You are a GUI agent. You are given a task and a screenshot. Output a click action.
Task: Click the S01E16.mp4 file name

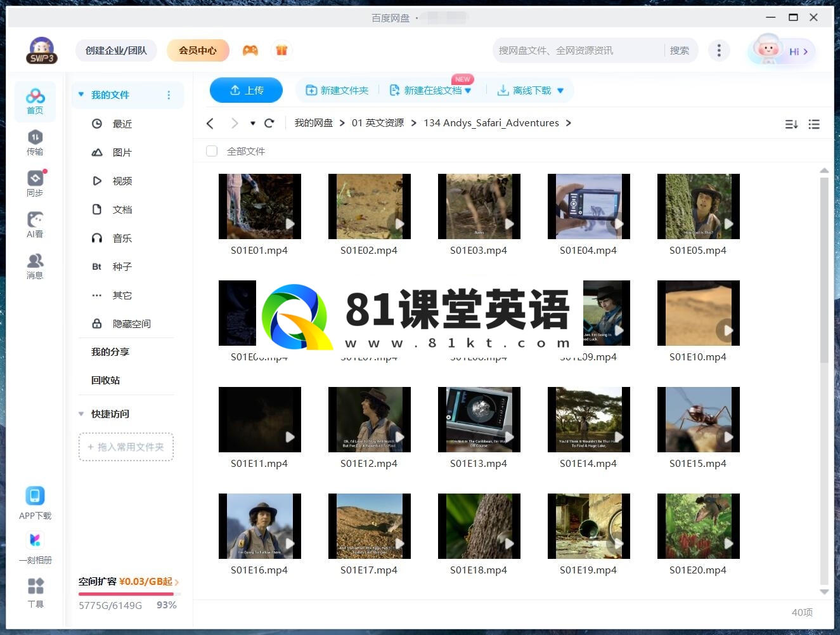[x=259, y=570]
